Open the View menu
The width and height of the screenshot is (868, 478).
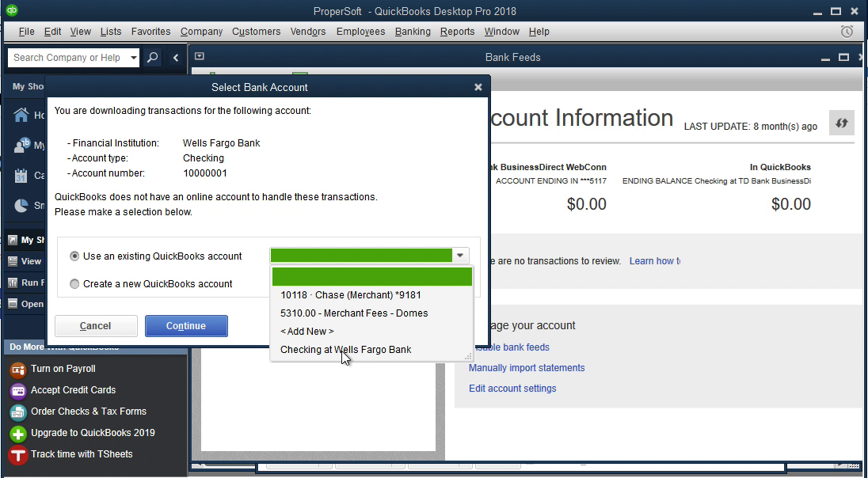click(x=80, y=32)
